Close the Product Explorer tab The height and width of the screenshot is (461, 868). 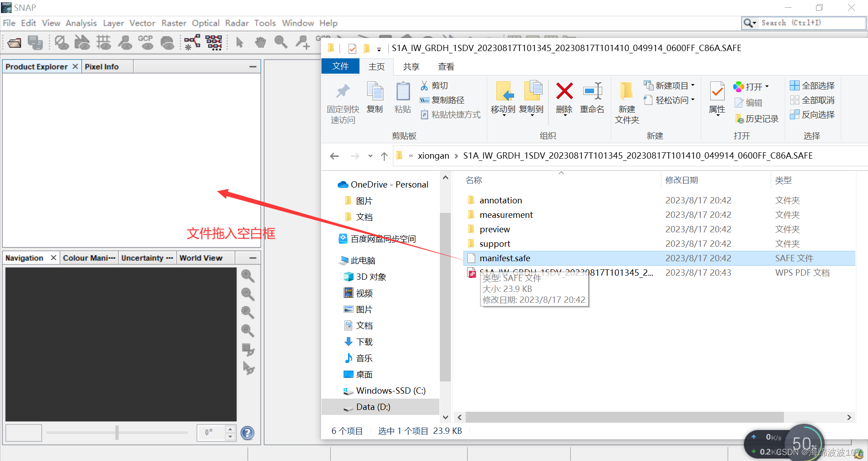(75, 66)
